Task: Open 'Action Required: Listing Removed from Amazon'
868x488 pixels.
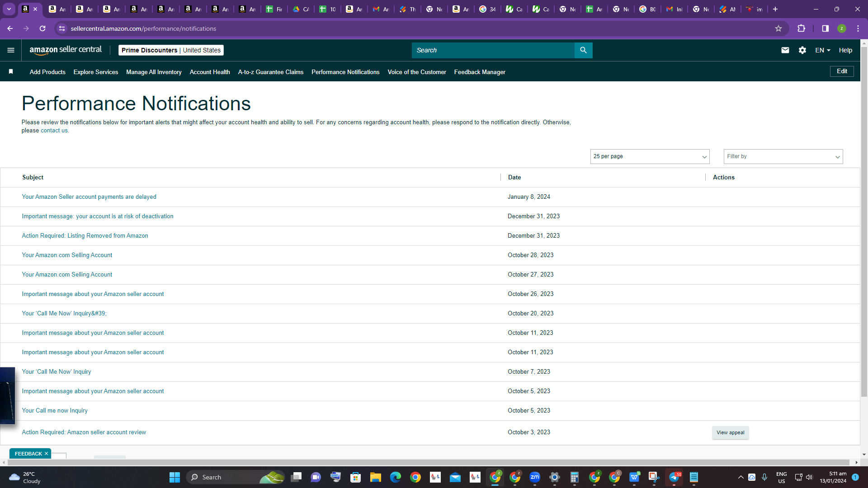Action: tap(85, 236)
